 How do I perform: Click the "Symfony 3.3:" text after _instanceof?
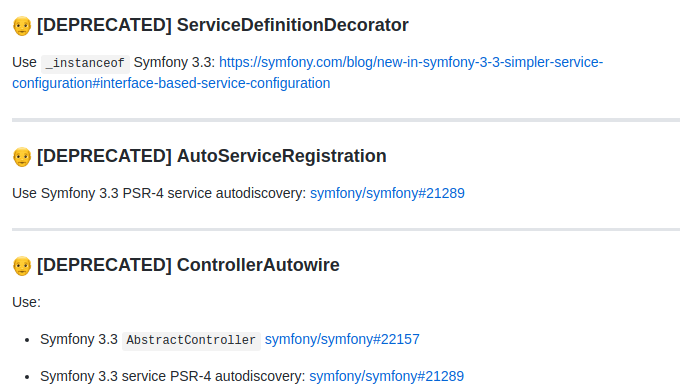pos(174,62)
